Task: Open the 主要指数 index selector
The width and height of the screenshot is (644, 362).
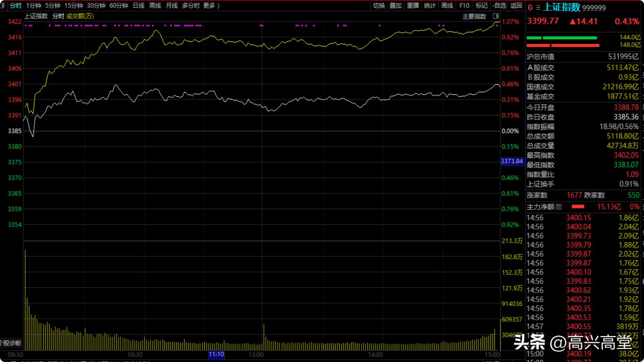Action: [474, 17]
